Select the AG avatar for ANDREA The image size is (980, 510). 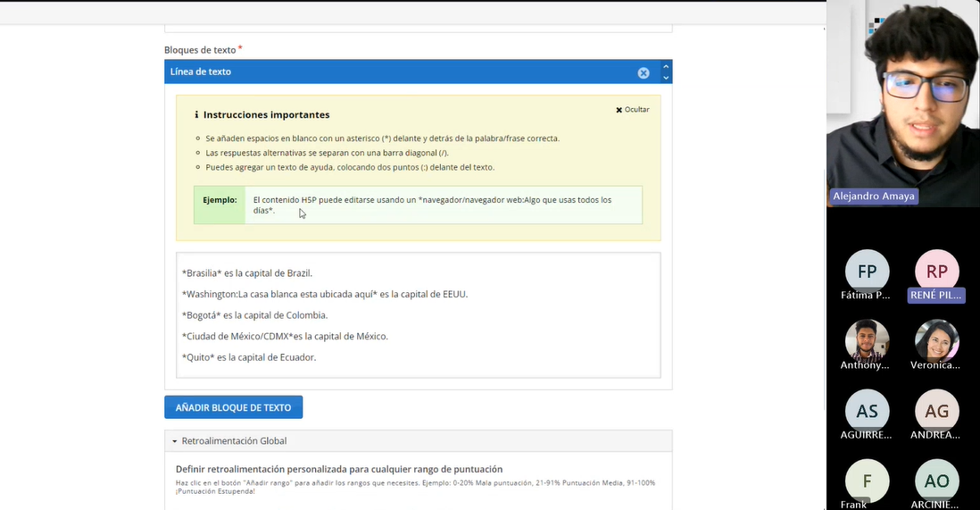click(x=936, y=411)
